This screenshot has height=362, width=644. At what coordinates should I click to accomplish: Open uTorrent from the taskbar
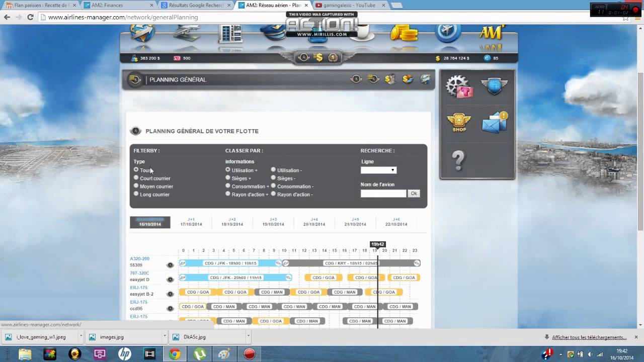pos(199,354)
